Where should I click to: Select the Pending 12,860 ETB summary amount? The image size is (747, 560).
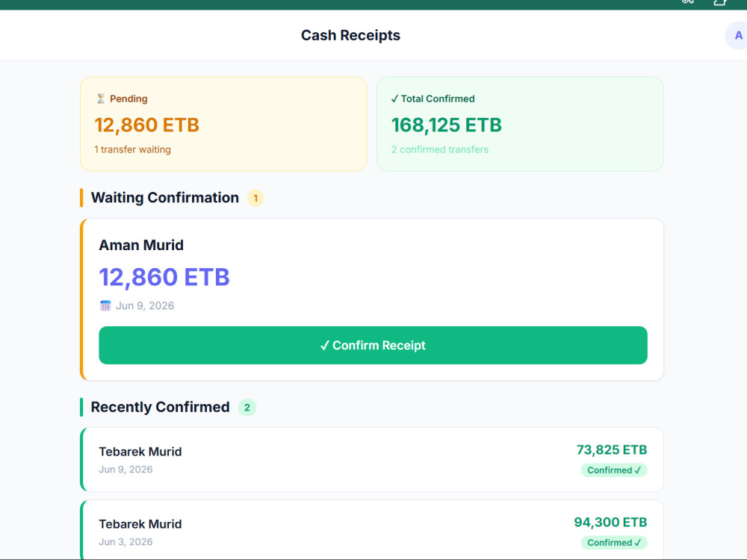(146, 125)
